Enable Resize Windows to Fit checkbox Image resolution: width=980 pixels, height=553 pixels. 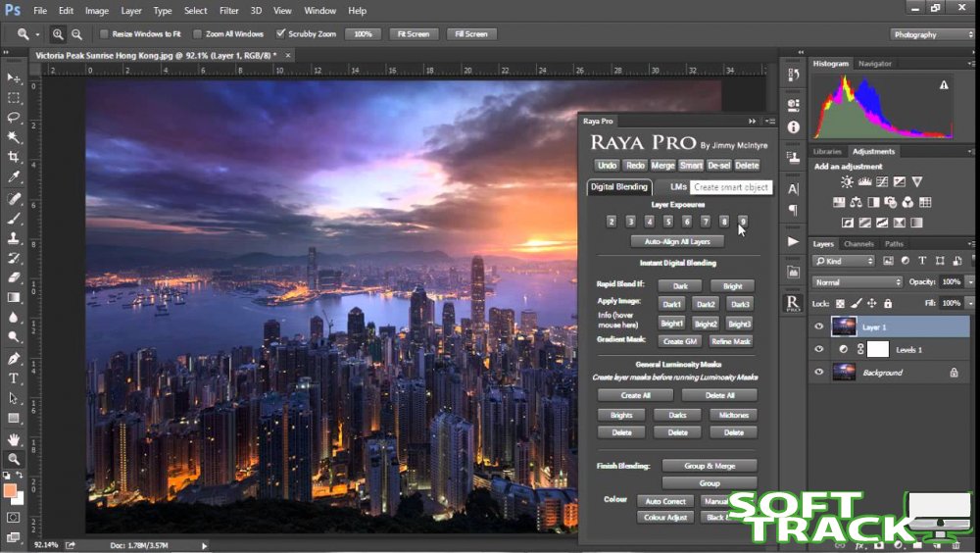click(x=104, y=34)
